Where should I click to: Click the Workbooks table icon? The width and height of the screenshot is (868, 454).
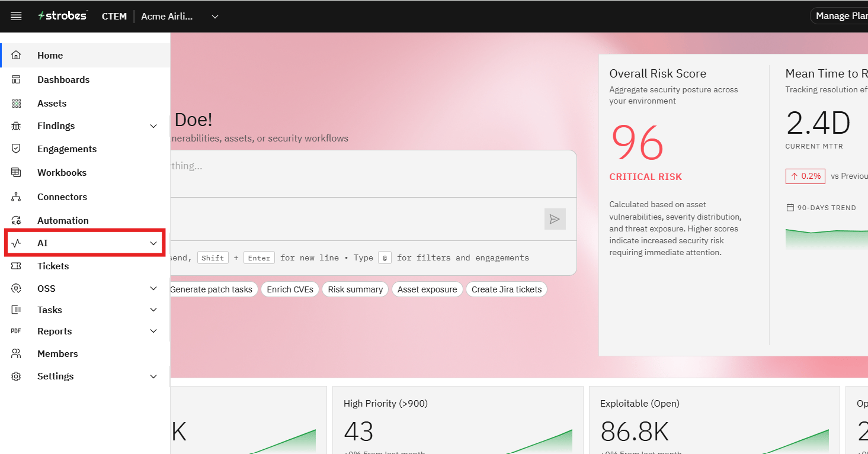(x=16, y=172)
